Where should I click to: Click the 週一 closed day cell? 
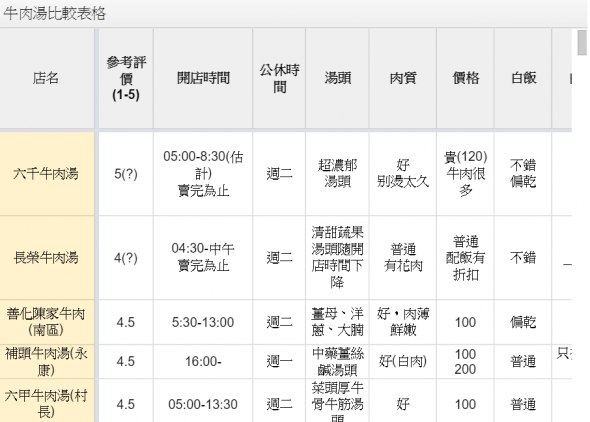pos(279,361)
